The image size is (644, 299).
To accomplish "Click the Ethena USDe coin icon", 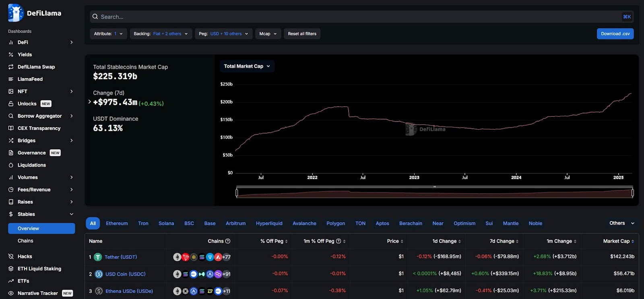I will coord(99,291).
